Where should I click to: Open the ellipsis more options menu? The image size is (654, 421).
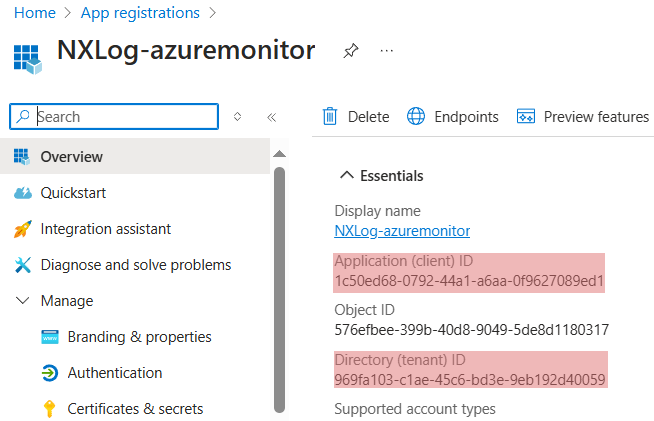(387, 50)
